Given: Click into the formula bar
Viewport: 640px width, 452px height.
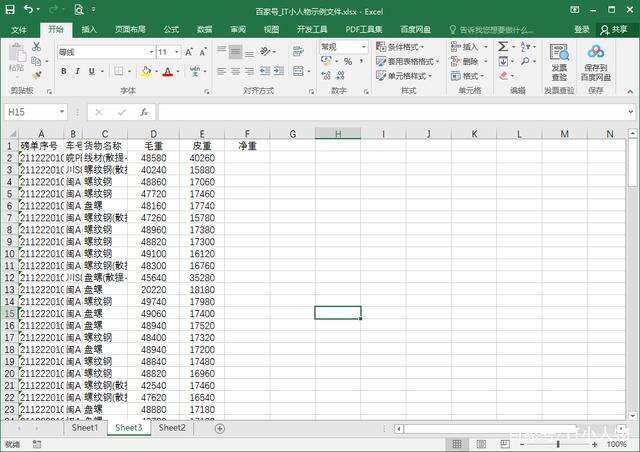Looking at the screenshot, I should pyautogui.click(x=392, y=112).
